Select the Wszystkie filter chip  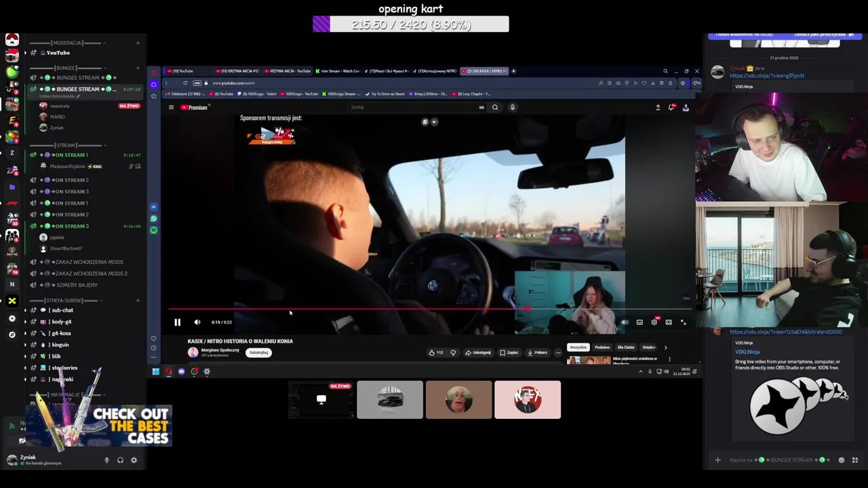click(578, 347)
